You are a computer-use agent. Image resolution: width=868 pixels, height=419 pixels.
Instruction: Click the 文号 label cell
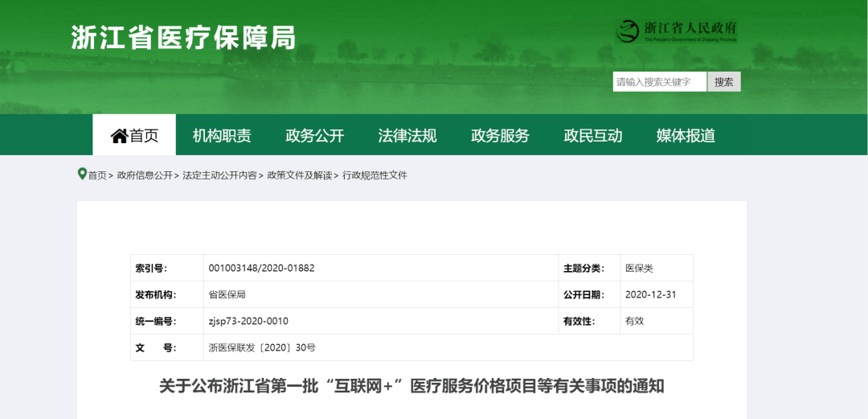(x=167, y=347)
